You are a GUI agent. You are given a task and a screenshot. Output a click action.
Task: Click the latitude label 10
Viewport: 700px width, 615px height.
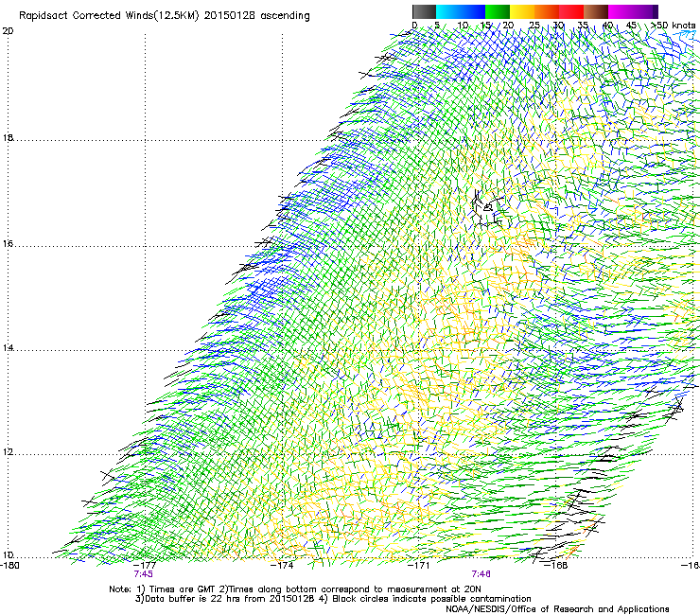click(x=8, y=555)
